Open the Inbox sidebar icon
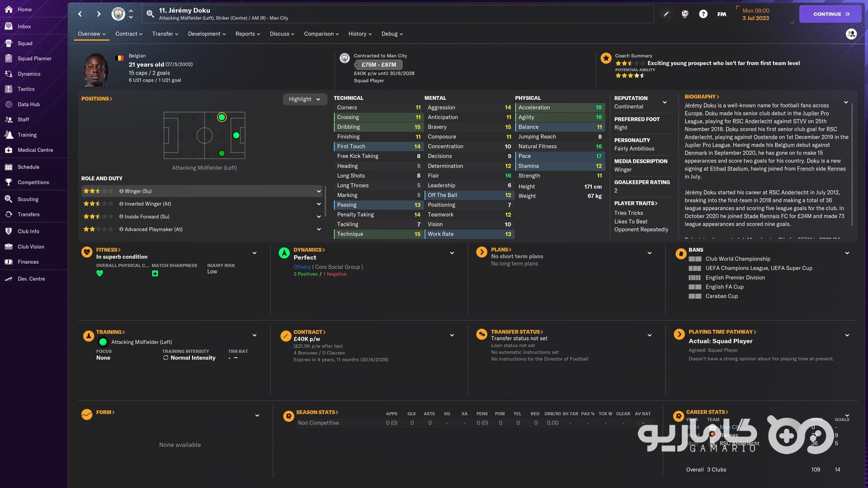 (9, 26)
